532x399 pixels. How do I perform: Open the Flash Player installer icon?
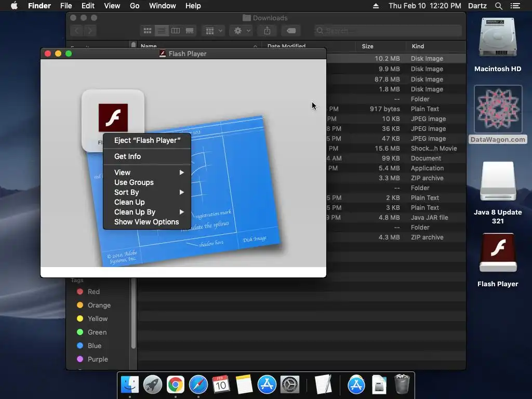113,117
